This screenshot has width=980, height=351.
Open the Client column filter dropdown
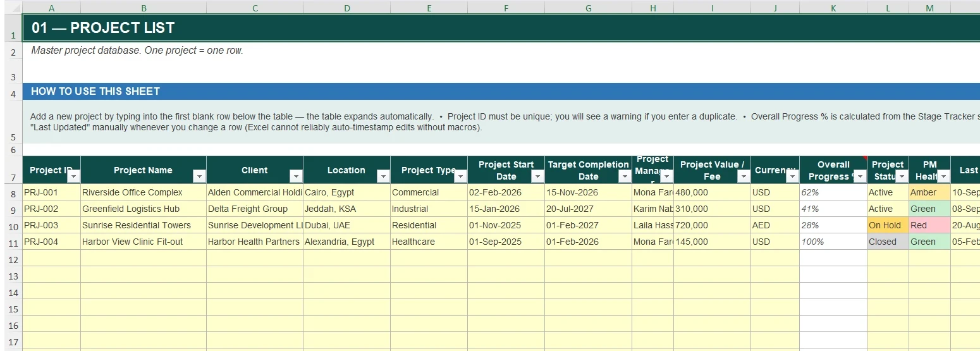[x=296, y=176]
